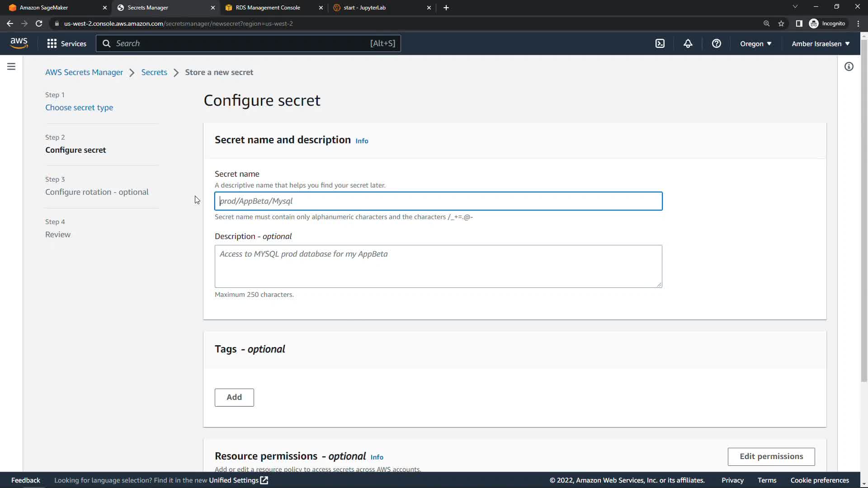The height and width of the screenshot is (488, 868).
Task: Expand the Amber Israelsen account menu
Action: click(820, 43)
